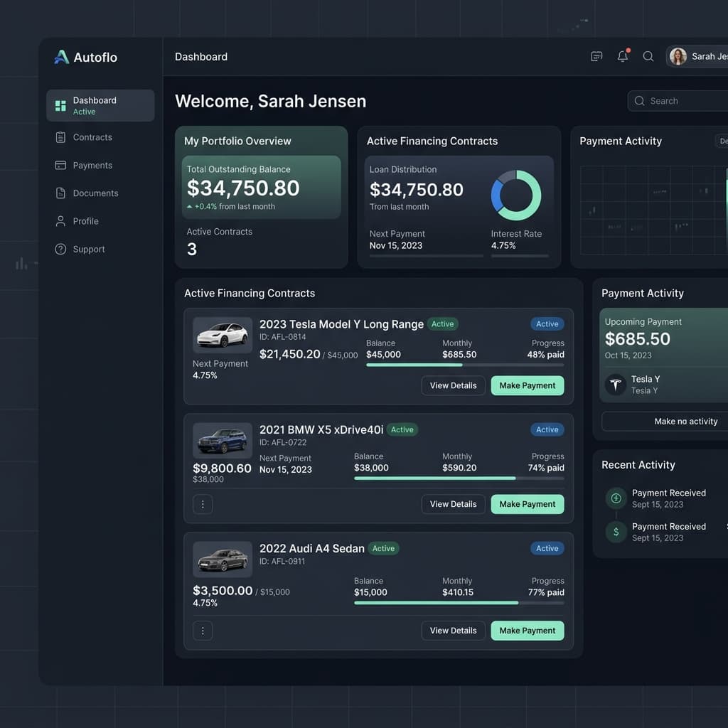Focus the Search input field
Image resolution: width=728 pixels, height=728 pixels.
(x=678, y=101)
